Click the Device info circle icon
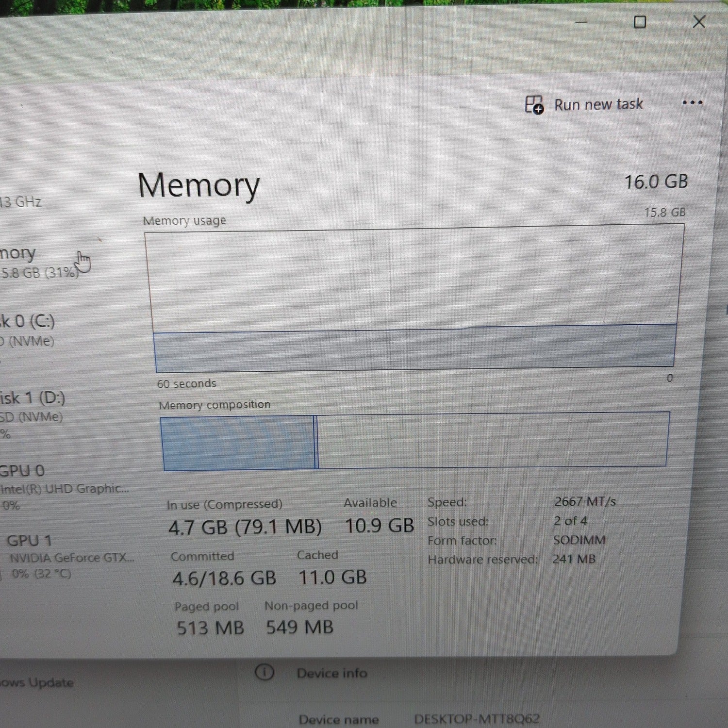 coord(265,672)
